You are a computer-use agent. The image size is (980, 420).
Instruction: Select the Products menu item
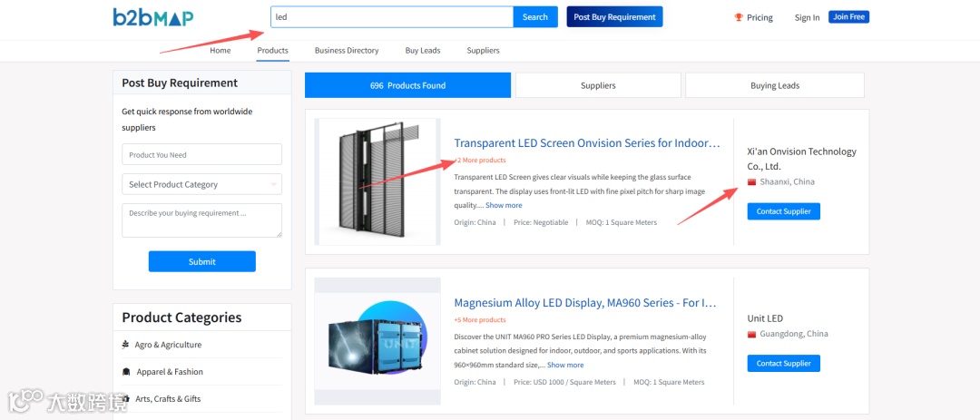click(272, 51)
